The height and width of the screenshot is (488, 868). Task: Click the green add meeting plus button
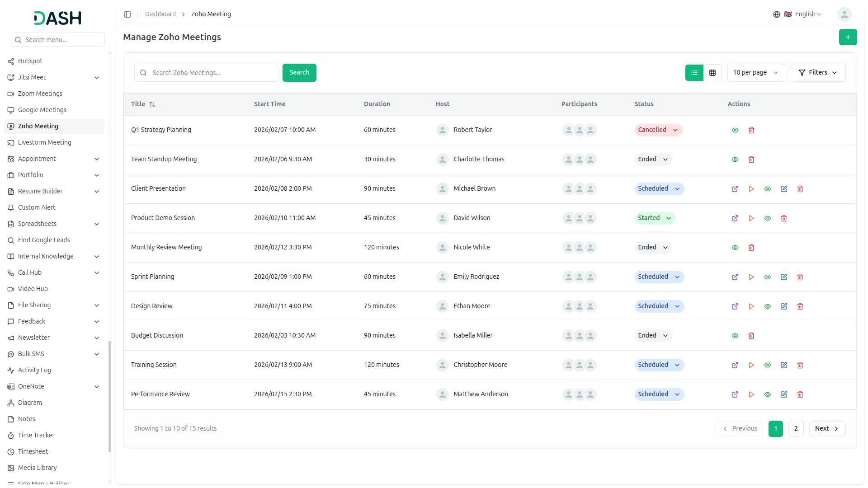tap(848, 37)
